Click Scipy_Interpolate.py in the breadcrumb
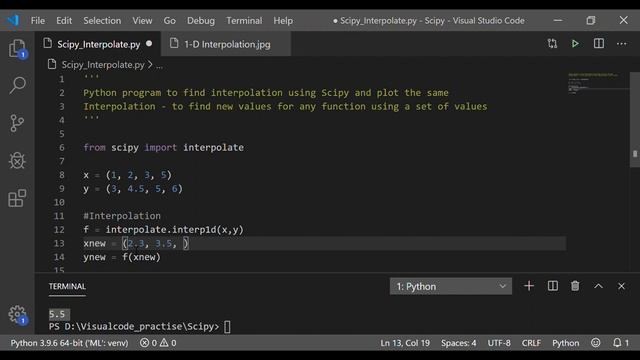The height and width of the screenshot is (360, 640). point(103,64)
